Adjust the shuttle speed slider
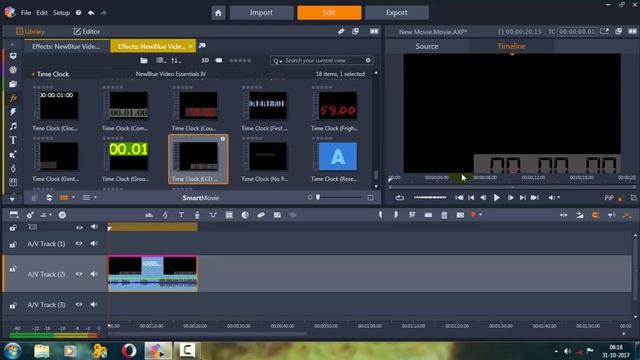 (430, 198)
